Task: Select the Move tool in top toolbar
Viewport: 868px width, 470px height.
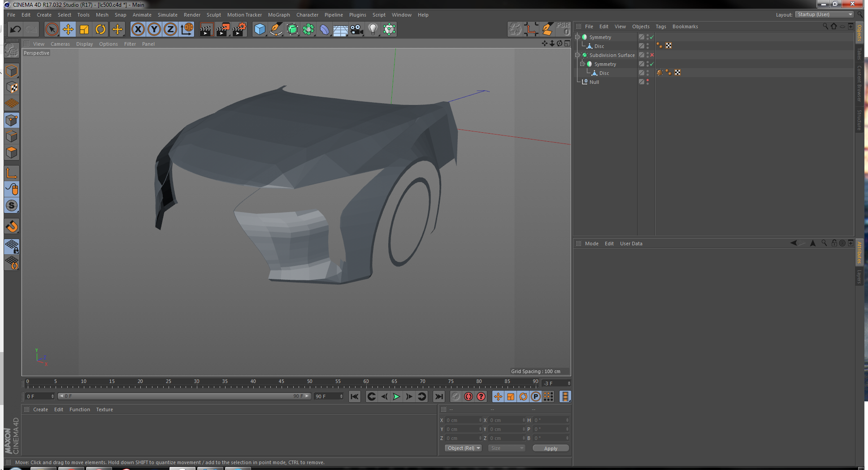Action: [68, 30]
